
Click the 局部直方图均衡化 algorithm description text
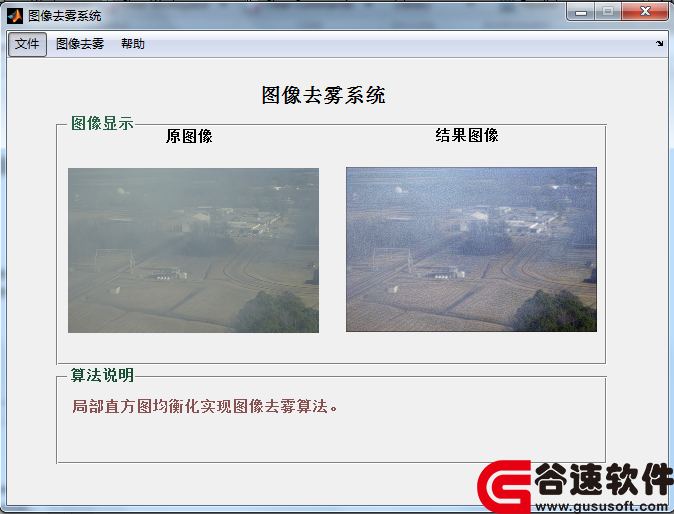tap(205, 406)
